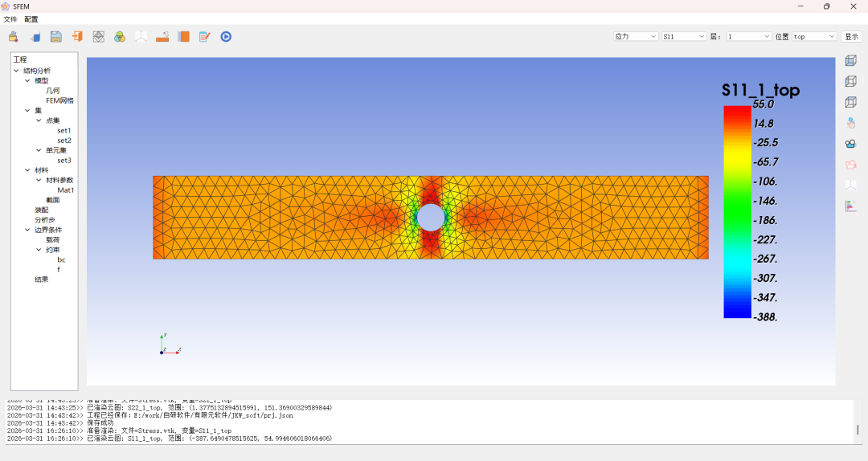Open the S11 component dropdown
Viewport: 868px width, 461px height.
[x=684, y=36]
